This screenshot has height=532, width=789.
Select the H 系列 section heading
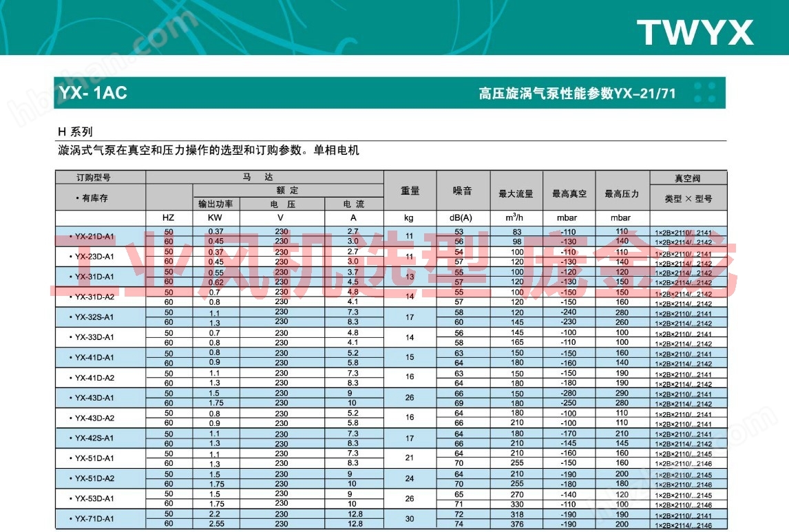tap(75, 131)
